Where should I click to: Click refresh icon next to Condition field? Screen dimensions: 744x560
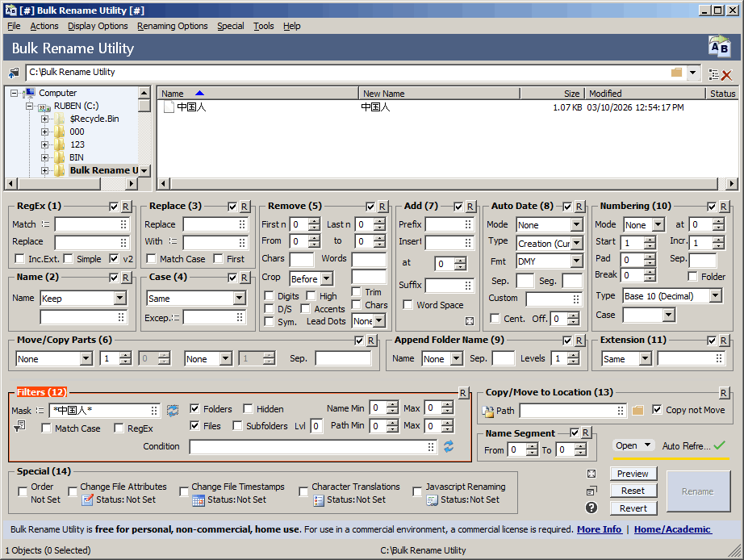(x=449, y=446)
